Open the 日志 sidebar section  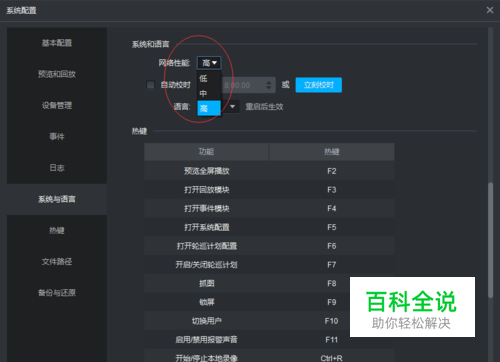[x=57, y=168]
